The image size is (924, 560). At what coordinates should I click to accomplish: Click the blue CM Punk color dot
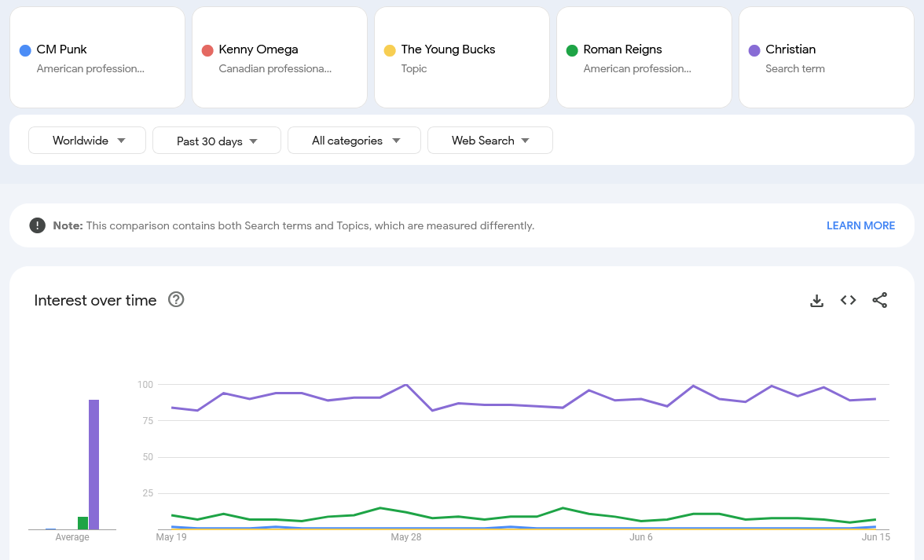coord(25,50)
